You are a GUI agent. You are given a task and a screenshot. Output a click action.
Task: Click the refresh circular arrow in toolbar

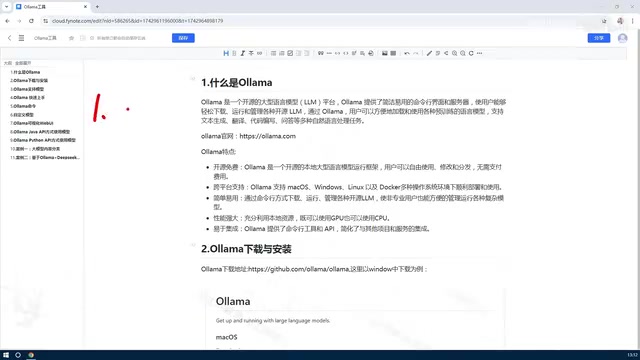(471, 53)
